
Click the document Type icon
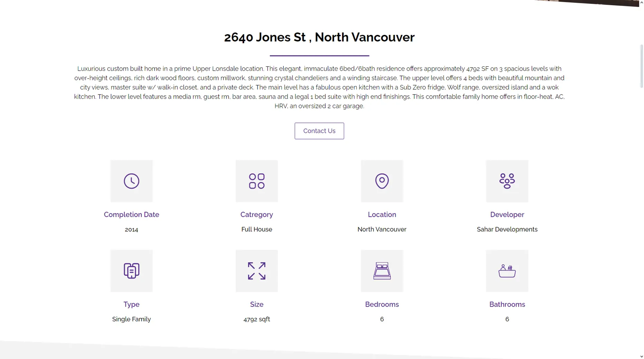pyautogui.click(x=131, y=271)
